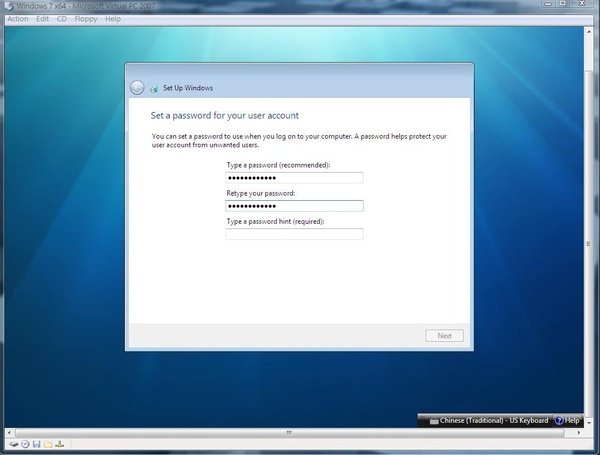Click the network adapter status icon
Viewport: 600px width, 455px height.
(59, 444)
